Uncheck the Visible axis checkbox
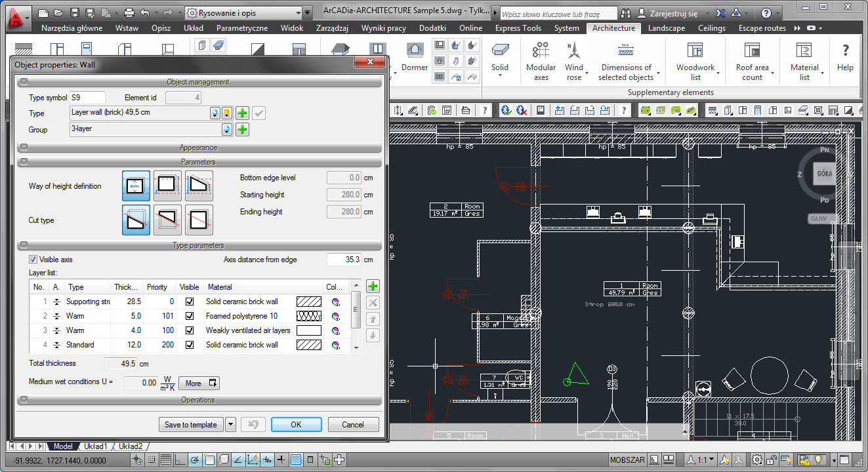 pos(33,260)
